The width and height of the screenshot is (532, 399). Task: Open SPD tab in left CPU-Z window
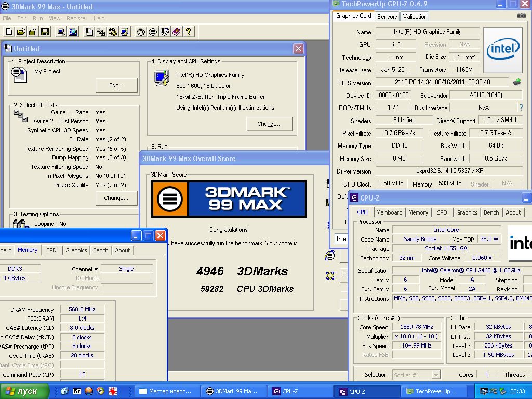(x=51, y=250)
